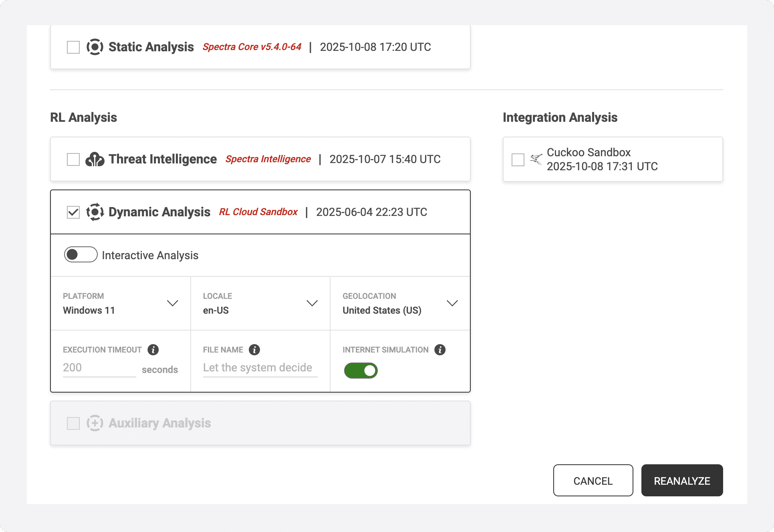Click the Spectra Core v5.4.0-64 label
774x532 pixels.
click(x=252, y=47)
